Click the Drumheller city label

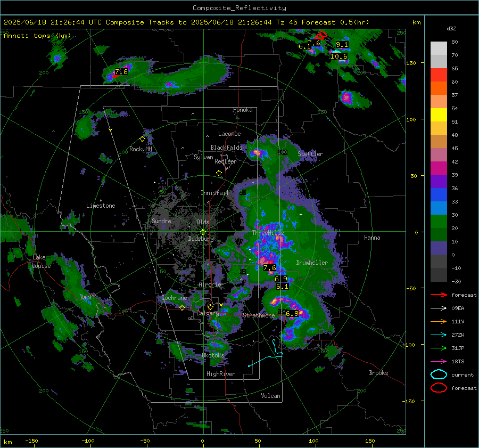click(x=312, y=263)
